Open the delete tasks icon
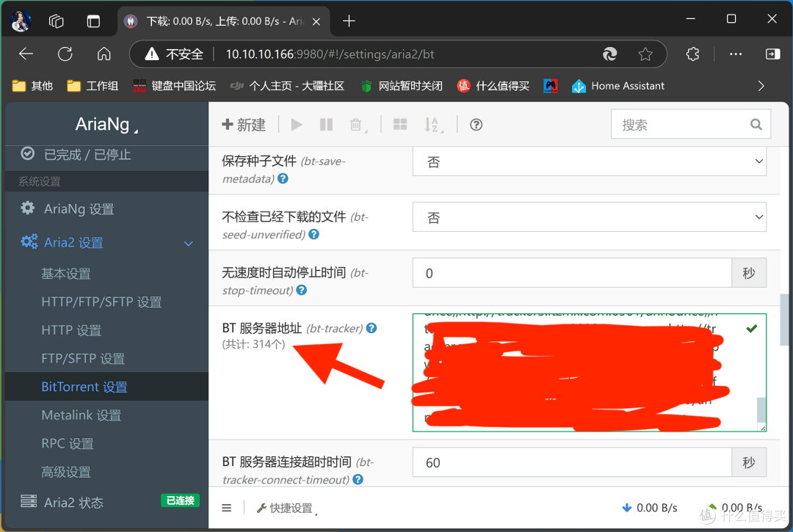This screenshot has height=532, width=793. [357, 124]
